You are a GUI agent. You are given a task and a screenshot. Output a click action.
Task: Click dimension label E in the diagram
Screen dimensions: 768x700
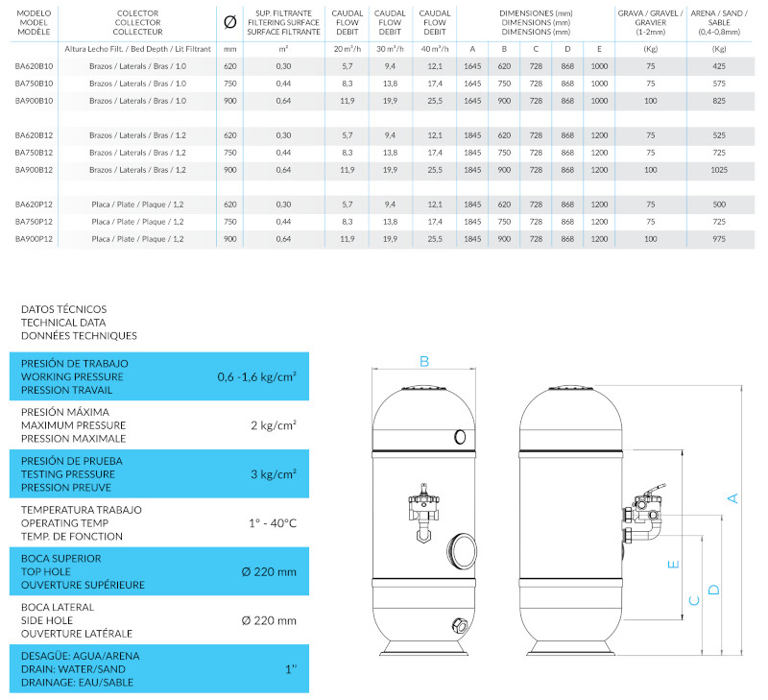pos(674,563)
